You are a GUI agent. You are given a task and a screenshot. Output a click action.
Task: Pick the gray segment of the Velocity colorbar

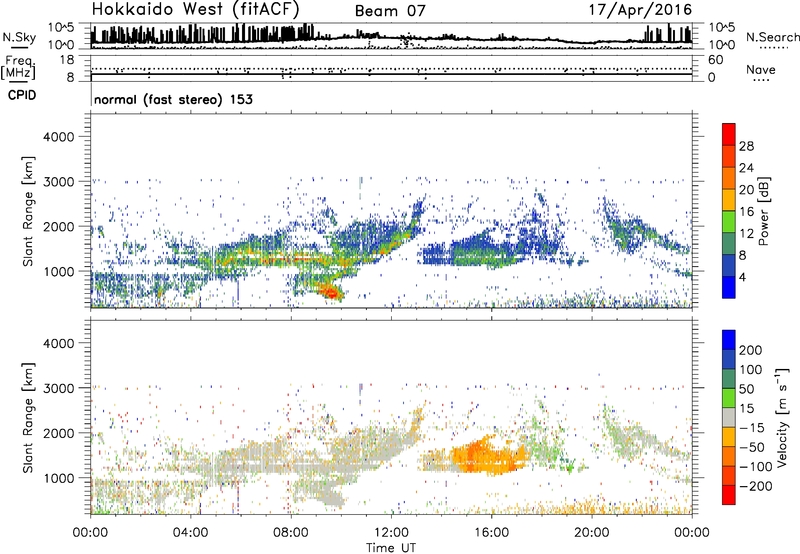729,417
